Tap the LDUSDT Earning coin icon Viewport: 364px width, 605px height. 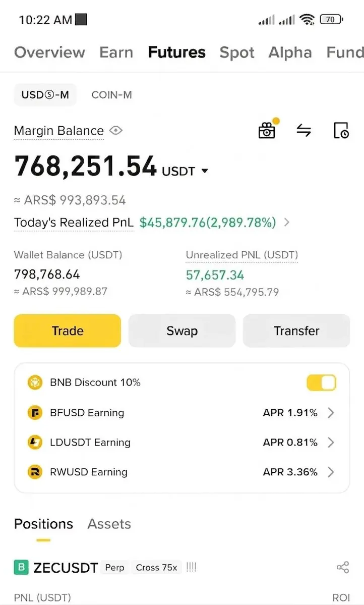coord(35,442)
